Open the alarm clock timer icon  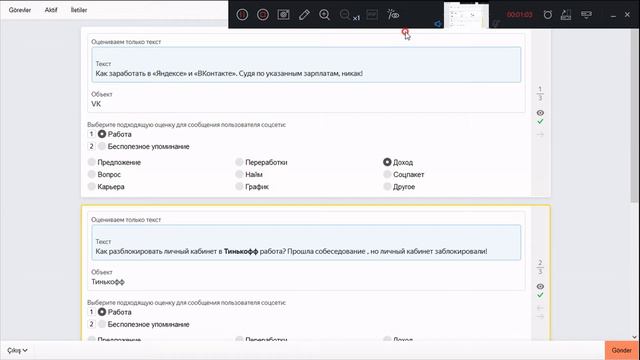(548, 15)
